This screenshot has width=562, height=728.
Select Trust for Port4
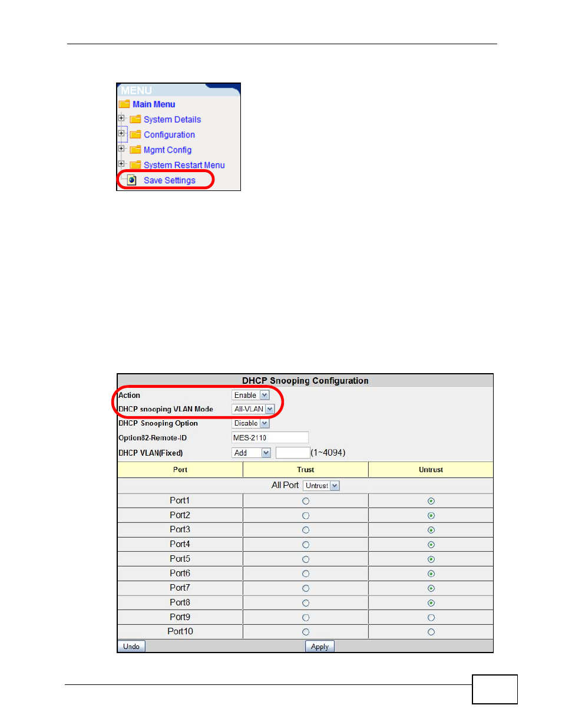coord(306,545)
